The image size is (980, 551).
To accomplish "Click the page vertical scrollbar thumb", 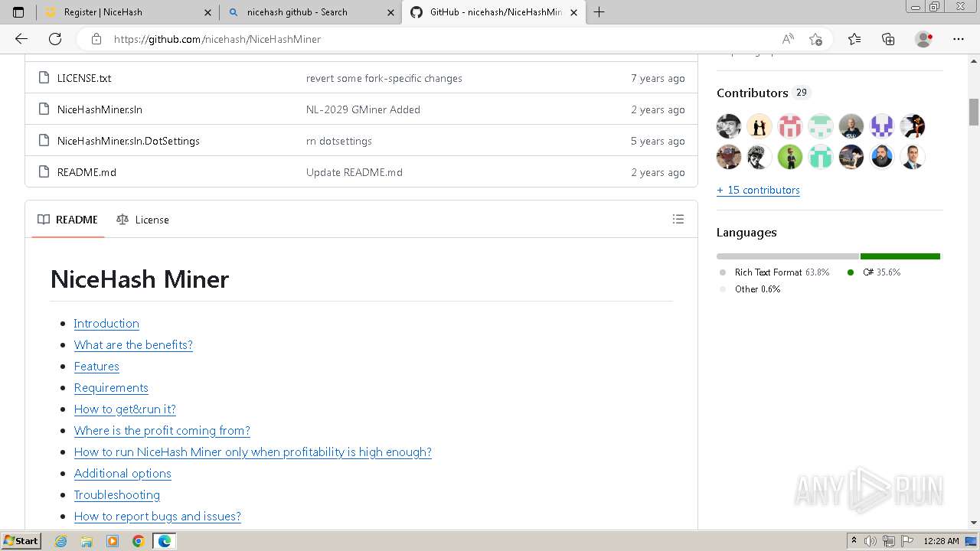I will (974, 112).
